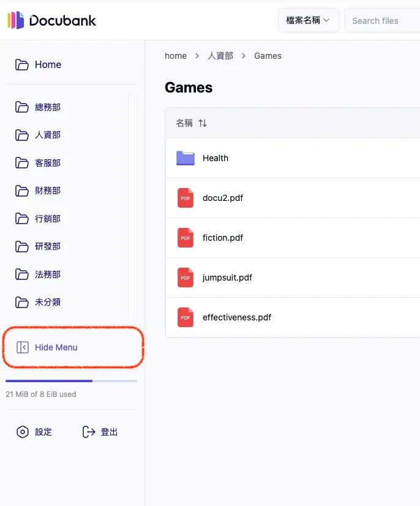Viewport: 420px width, 506px height.
Task: Open jumpsuit.pdf file
Action: click(227, 278)
